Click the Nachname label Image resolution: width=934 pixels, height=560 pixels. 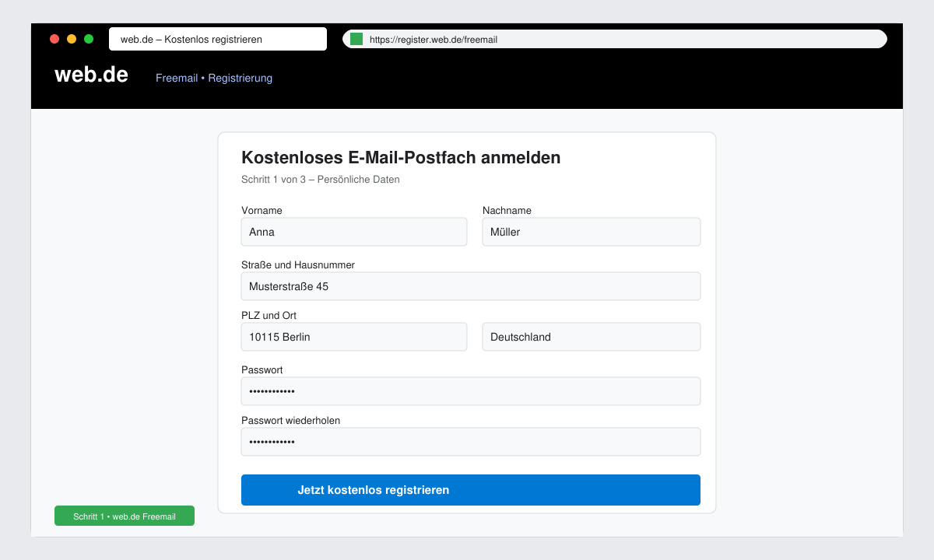click(507, 211)
